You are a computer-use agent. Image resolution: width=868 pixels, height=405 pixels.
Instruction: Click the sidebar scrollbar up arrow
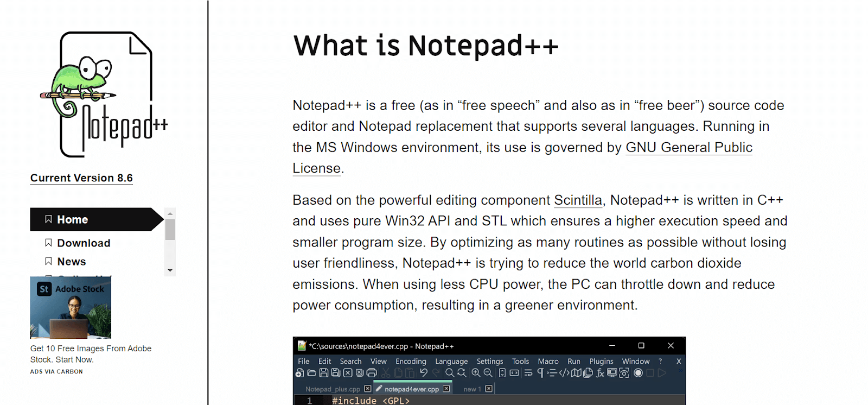click(170, 213)
